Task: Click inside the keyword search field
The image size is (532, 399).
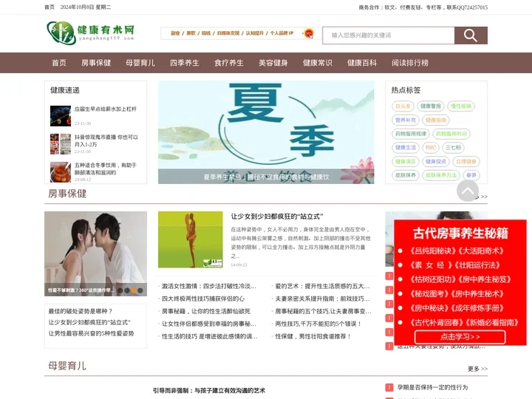Action: 388,35
